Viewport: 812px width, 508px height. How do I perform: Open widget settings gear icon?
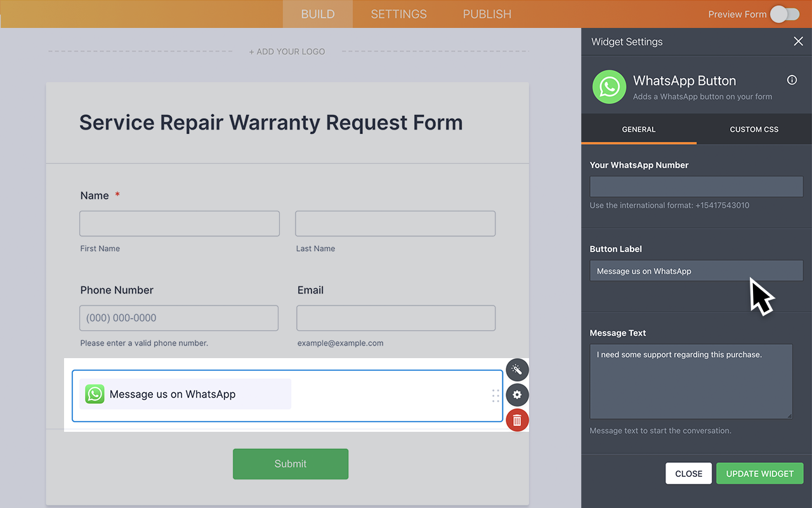517,395
